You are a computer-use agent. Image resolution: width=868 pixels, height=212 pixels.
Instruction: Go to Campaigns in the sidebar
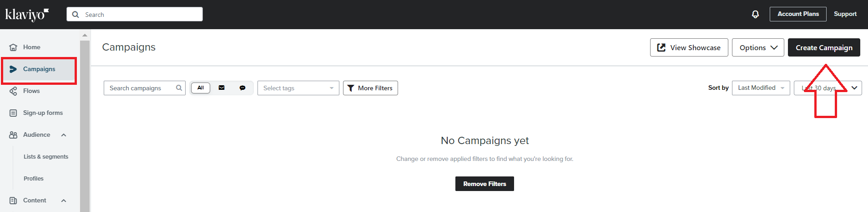point(39,69)
